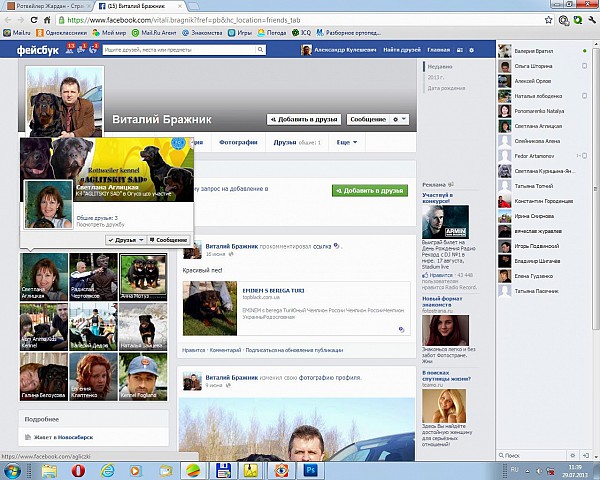The height and width of the screenshot is (480, 600).
Task: Expand the Еще profile menu
Action: click(x=347, y=142)
